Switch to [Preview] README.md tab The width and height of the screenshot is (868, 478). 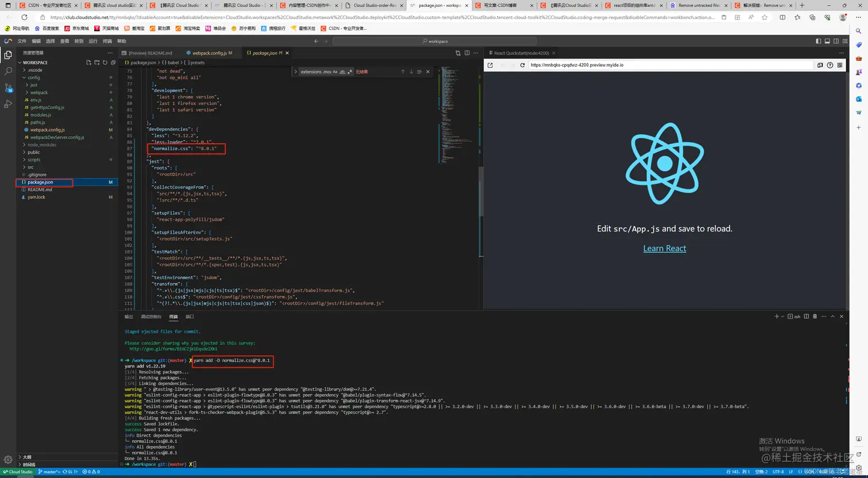[x=150, y=53]
